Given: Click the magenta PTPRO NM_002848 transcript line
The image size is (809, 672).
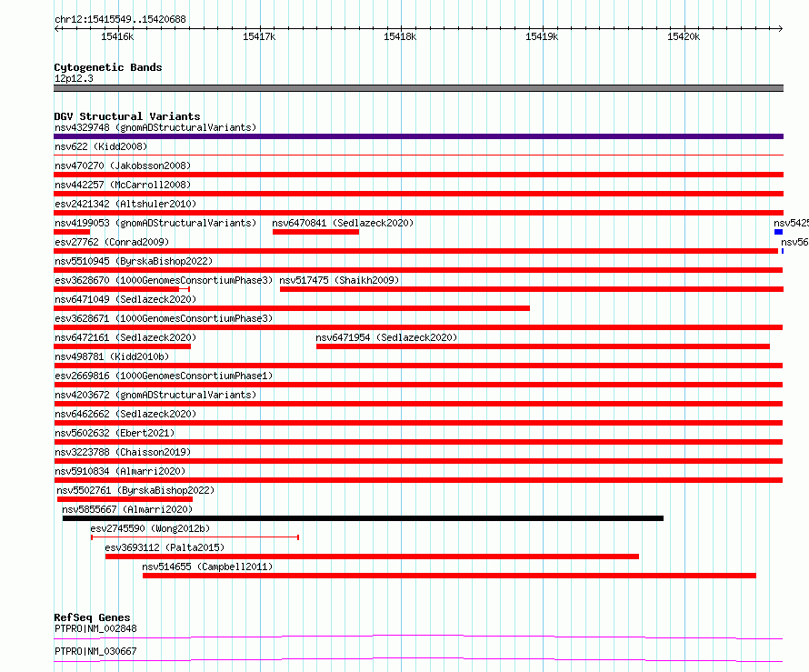Looking at the screenshot, I should (418, 637).
